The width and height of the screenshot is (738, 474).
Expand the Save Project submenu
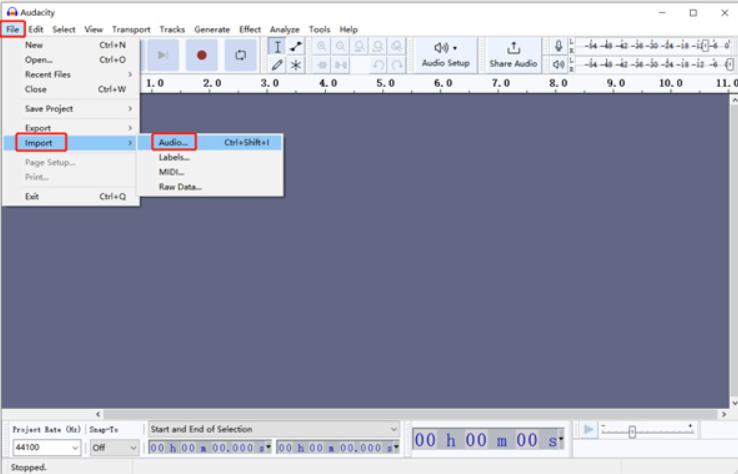tap(71, 109)
